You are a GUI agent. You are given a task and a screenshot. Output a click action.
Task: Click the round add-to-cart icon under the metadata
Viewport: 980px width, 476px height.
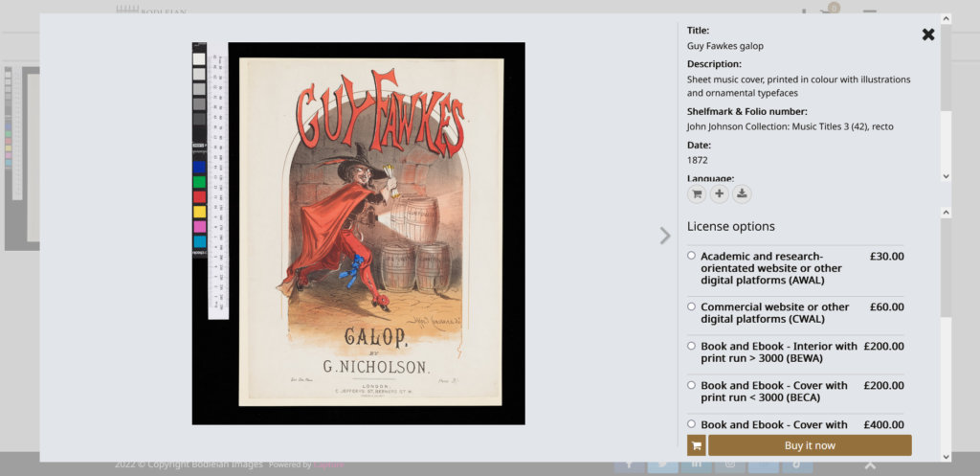pyautogui.click(x=697, y=193)
